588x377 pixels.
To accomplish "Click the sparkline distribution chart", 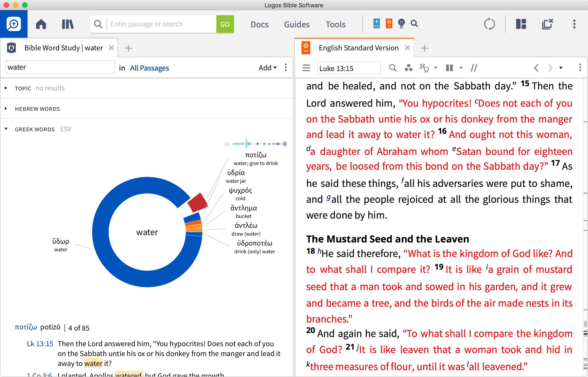I will (x=260, y=144).
